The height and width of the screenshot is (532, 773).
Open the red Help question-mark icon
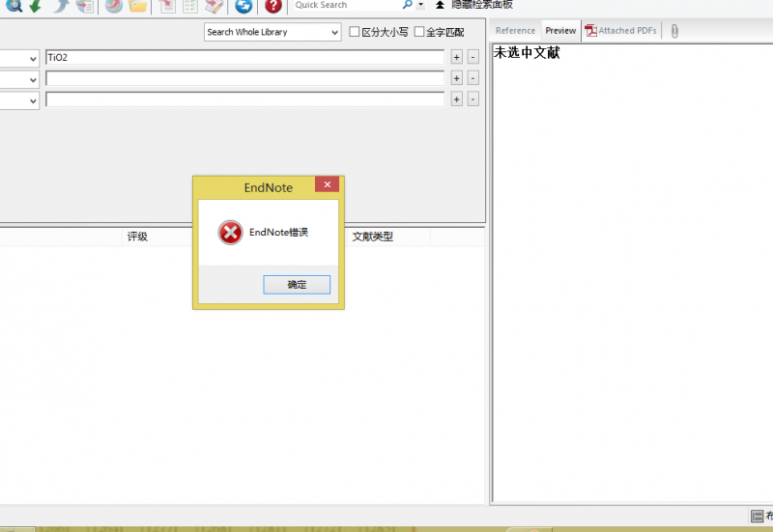273,6
